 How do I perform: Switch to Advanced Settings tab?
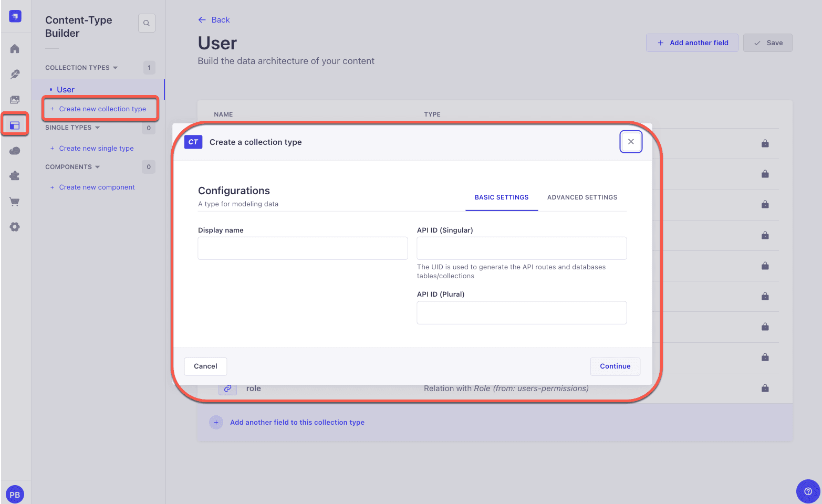tap(582, 197)
